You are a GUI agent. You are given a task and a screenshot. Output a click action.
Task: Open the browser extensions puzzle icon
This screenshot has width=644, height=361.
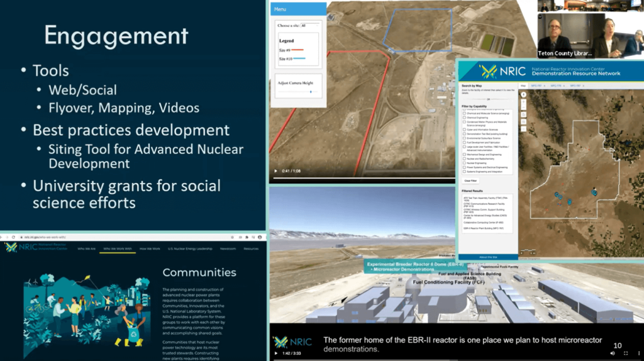point(247,237)
